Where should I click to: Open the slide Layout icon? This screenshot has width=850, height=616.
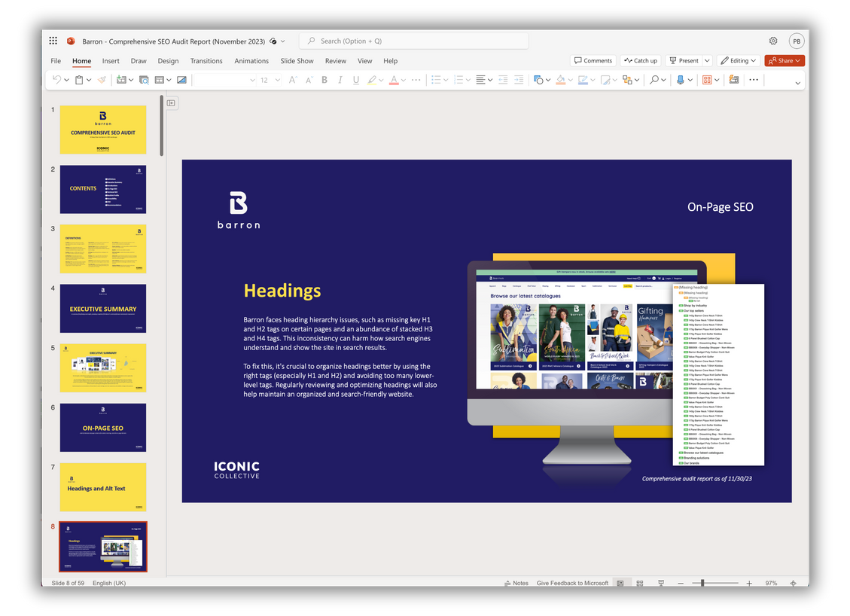[160, 80]
